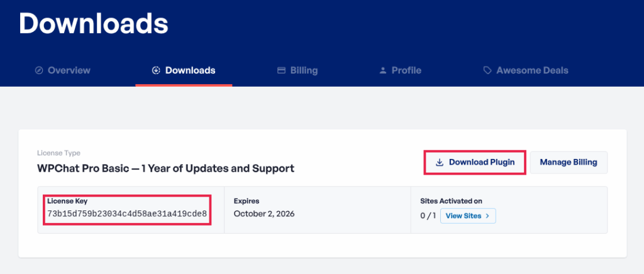Click the download arrow icon in Download Plugin
The height and width of the screenshot is (274, 644).
[x=439, y=162]
